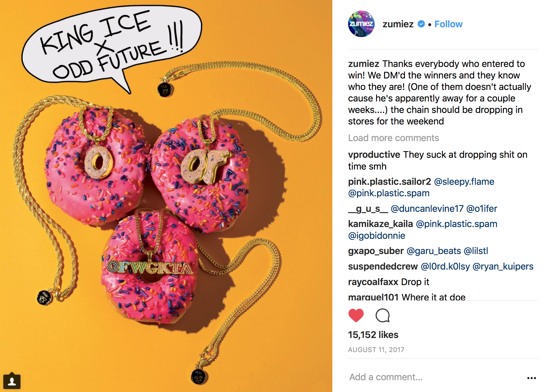This screenshot has width=549, height=392.
Task: Open the @garu_beats mention
Action: [x=434, y=251]
